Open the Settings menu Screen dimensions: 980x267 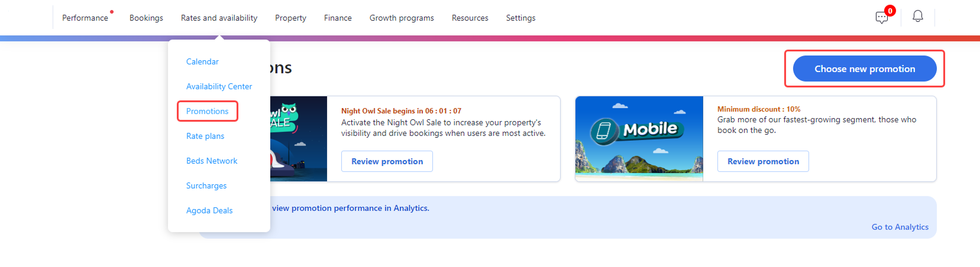[x=520, y=18]
